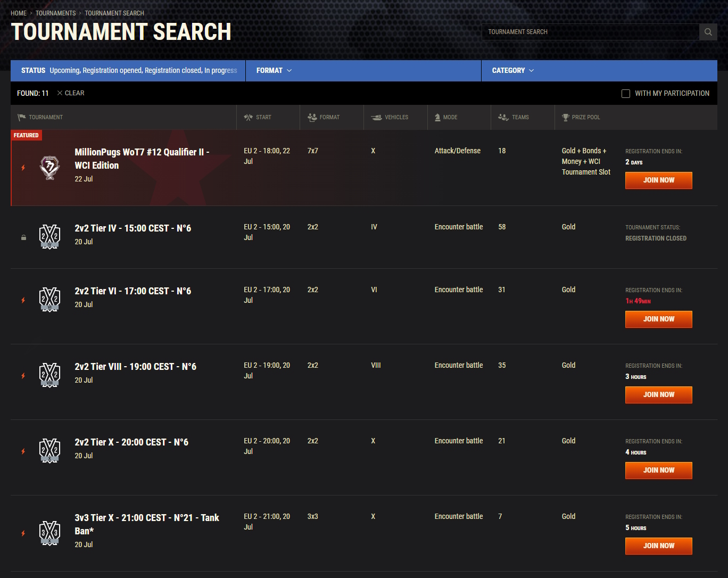Click the flag icon in Tournament header
This screenshot has width=728, height=578.
click(x=22, y=117)
